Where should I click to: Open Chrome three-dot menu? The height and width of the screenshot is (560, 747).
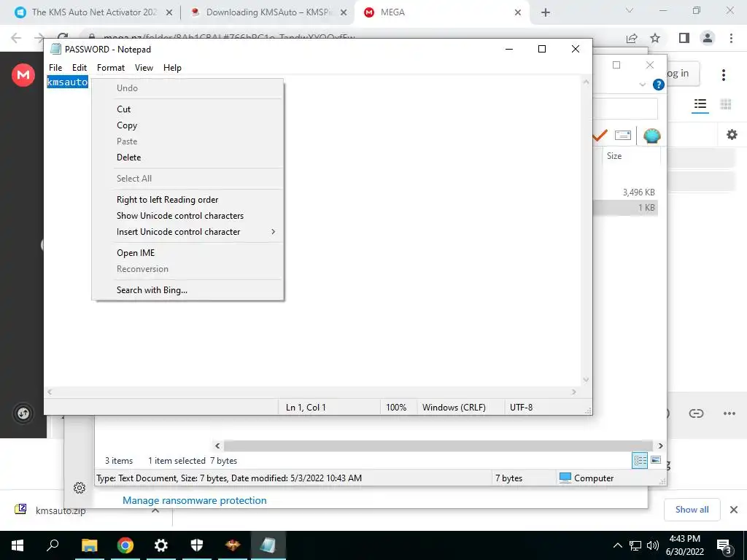pos(731,38)
